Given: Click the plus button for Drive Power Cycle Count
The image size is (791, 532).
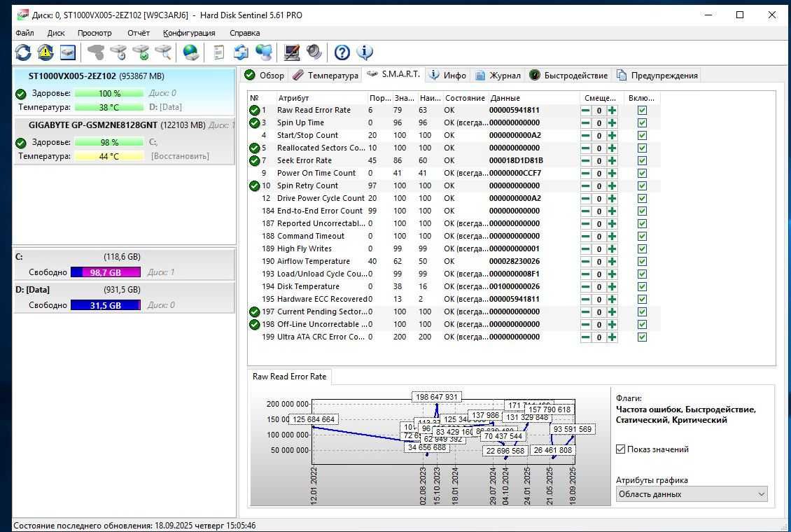Looking at the screenshot, I should point(612,199).
